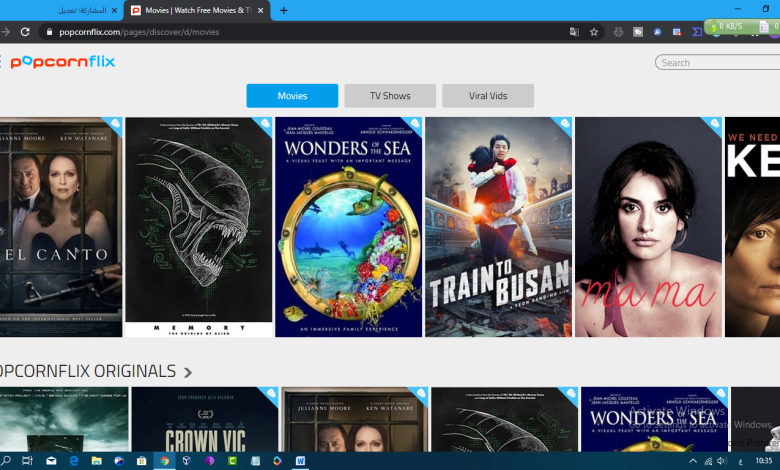Click the gray square extension icon

(638, 32)
